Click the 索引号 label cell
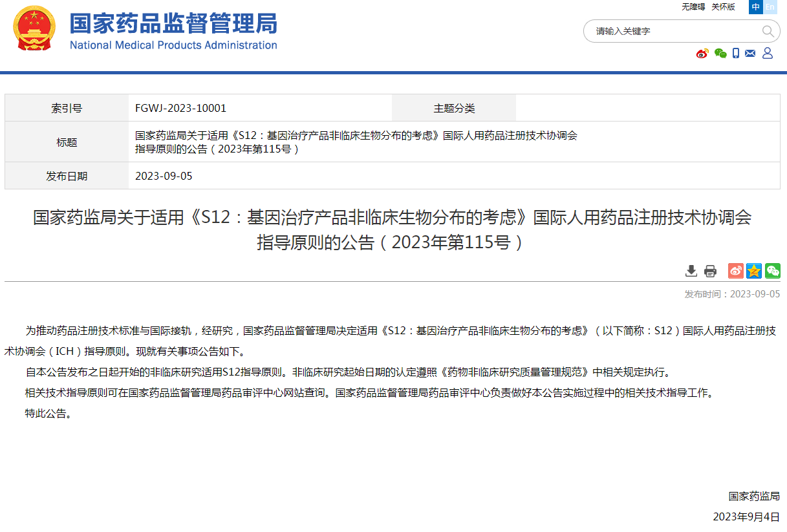The image size is (787, 532). (67, 108)
